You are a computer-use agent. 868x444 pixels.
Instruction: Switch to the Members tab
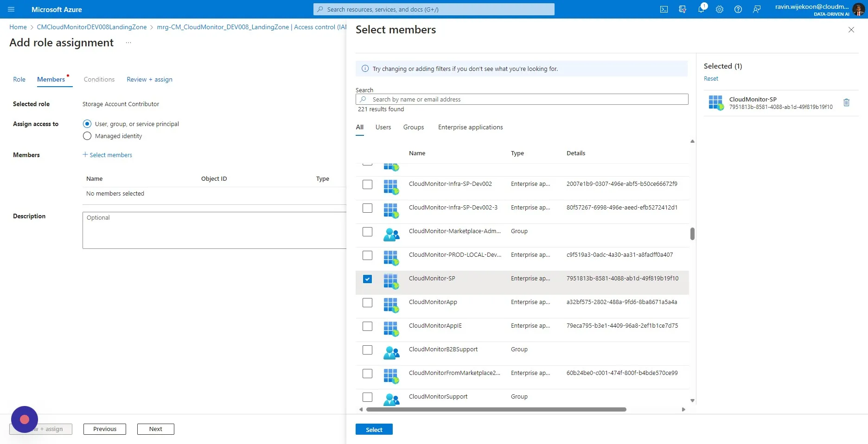pos(51,79)
